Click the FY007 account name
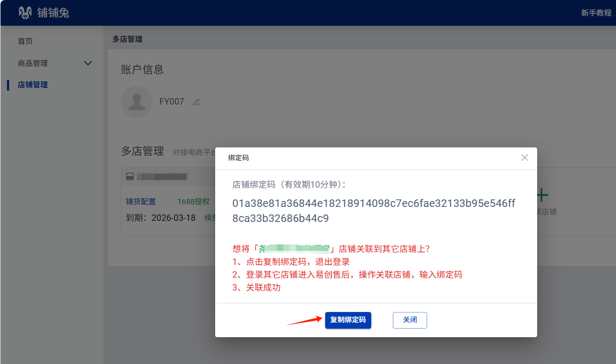 (x=172, y=102)
